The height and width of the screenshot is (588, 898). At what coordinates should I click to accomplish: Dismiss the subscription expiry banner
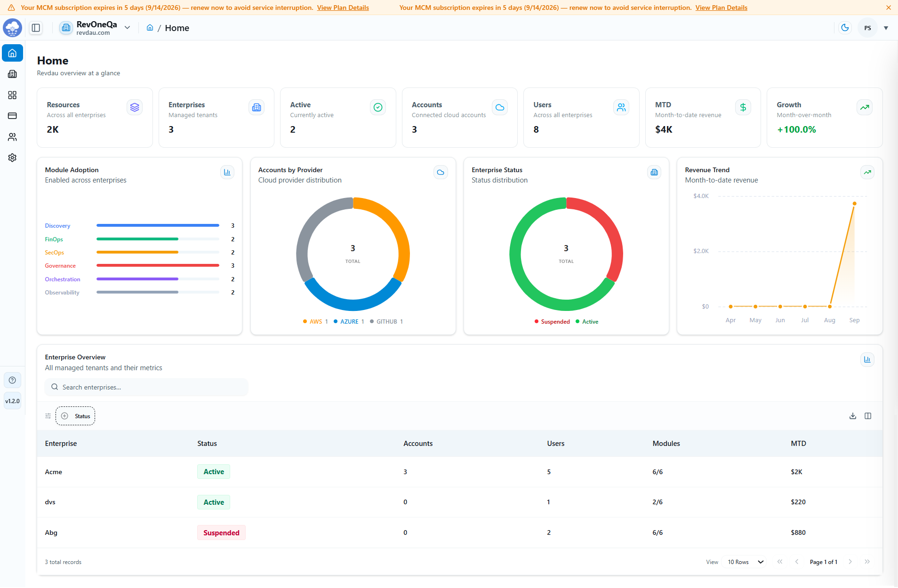[889, 8]
